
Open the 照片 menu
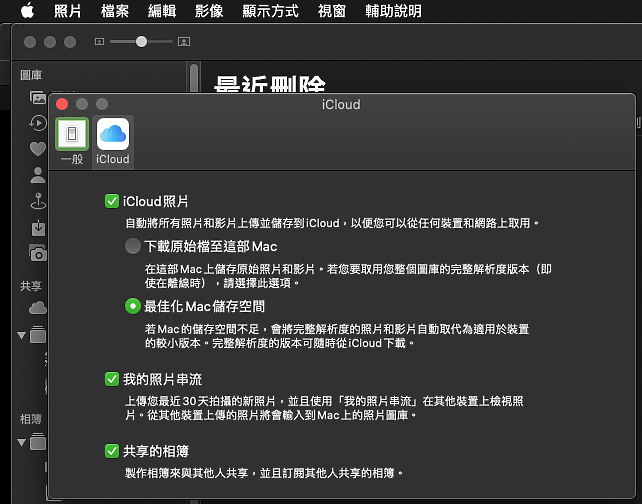coord(68,11)
